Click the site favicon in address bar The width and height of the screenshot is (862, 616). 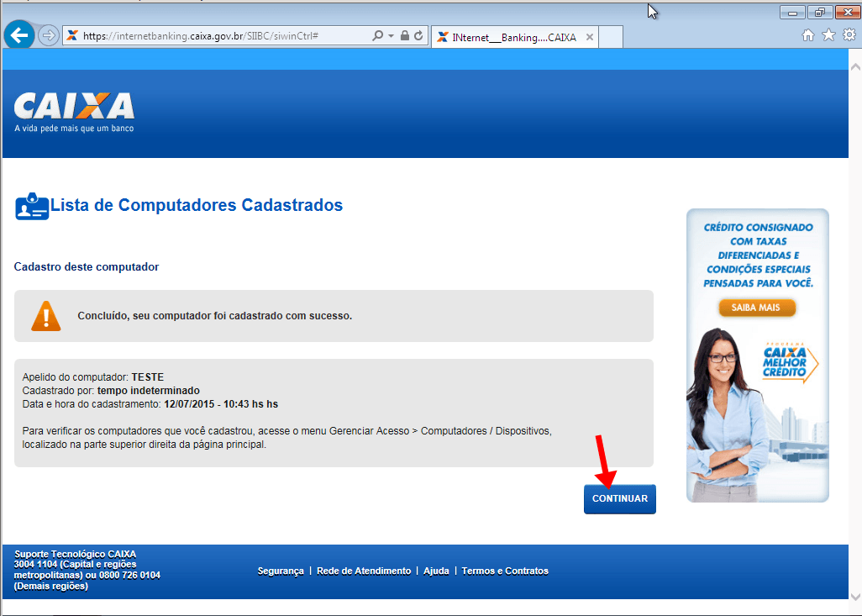[x=72, y=36]
